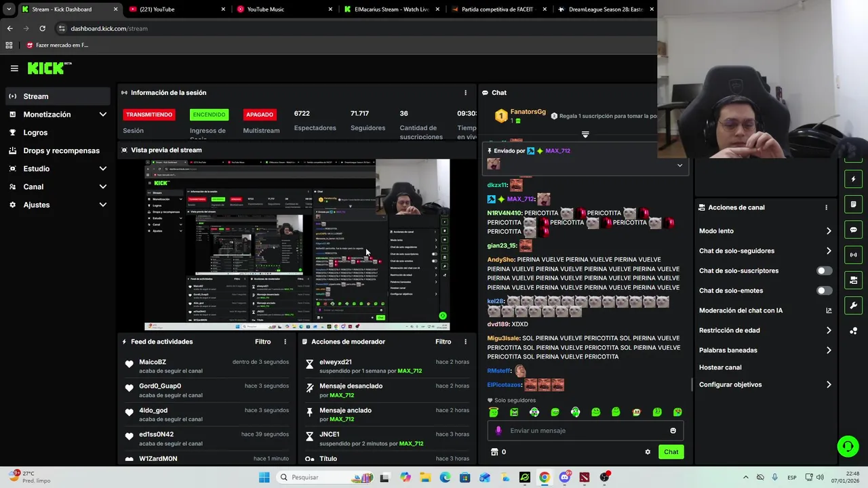The image size is (868, 488).
Task: Click the three-dots cluster icon below wrench
Action: pos(853,331)
